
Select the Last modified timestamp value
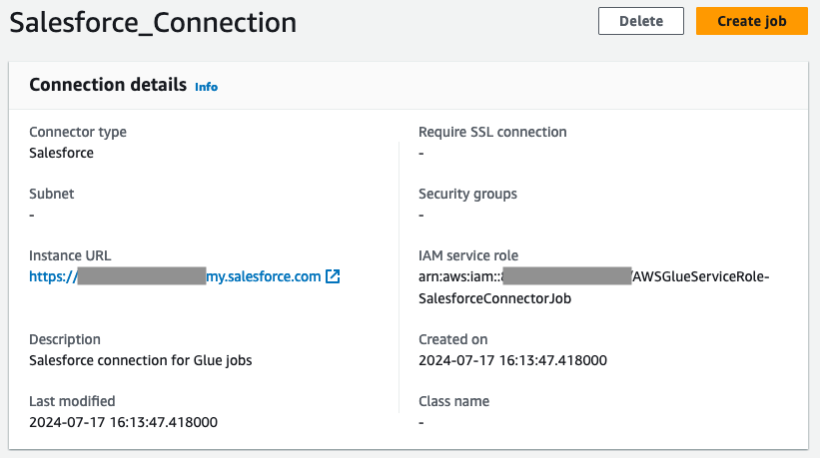pyautogui.click(x=123, y=422)
